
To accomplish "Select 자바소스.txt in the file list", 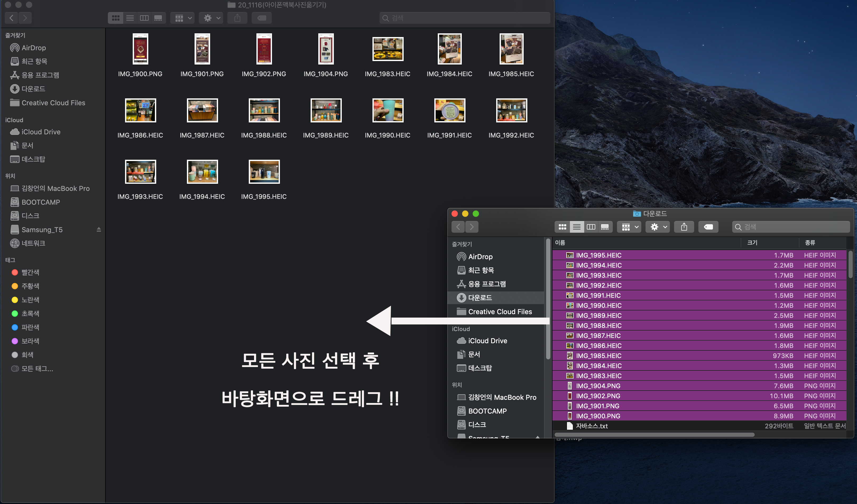I will tap(592, 426).
